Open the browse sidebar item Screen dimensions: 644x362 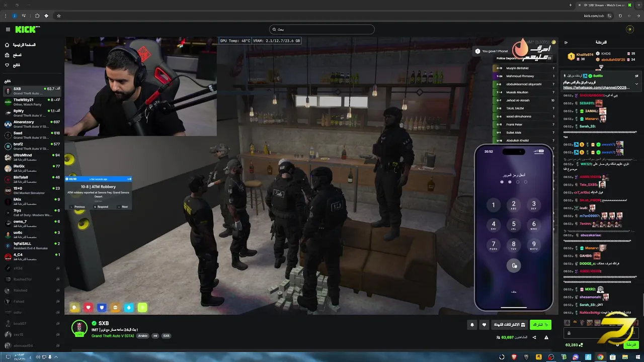[x=14, y=55]
